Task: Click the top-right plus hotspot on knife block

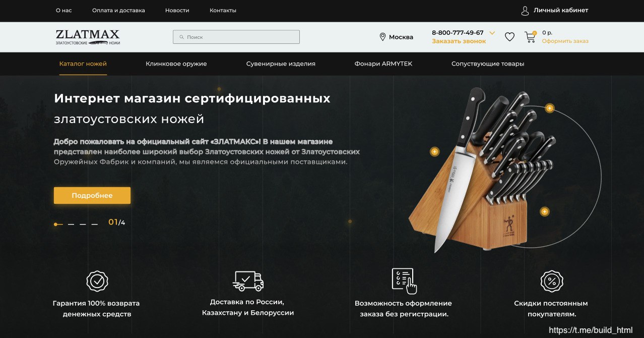Action: [549, 108]
